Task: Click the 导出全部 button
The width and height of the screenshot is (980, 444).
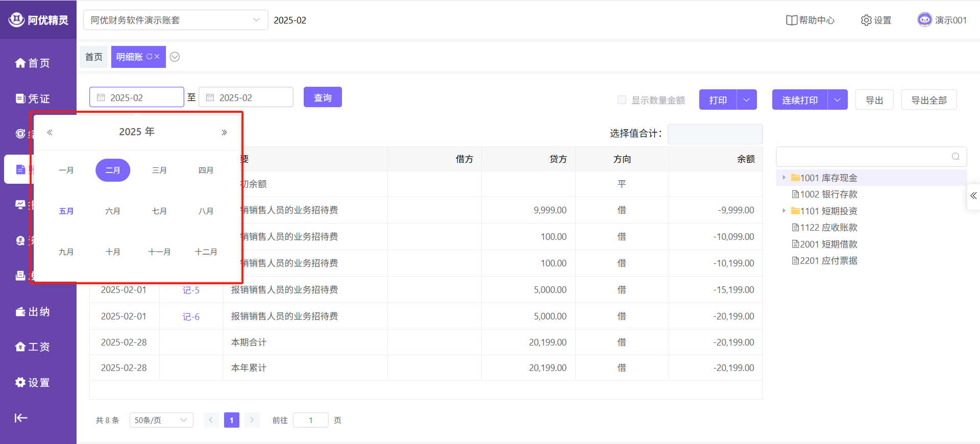Action: [928, 100]
